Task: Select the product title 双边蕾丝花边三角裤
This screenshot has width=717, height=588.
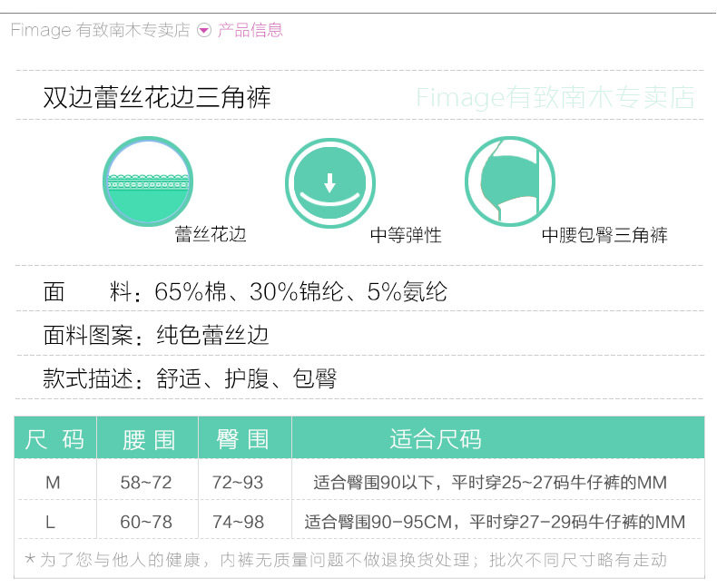Action: (x=157, y=97)
